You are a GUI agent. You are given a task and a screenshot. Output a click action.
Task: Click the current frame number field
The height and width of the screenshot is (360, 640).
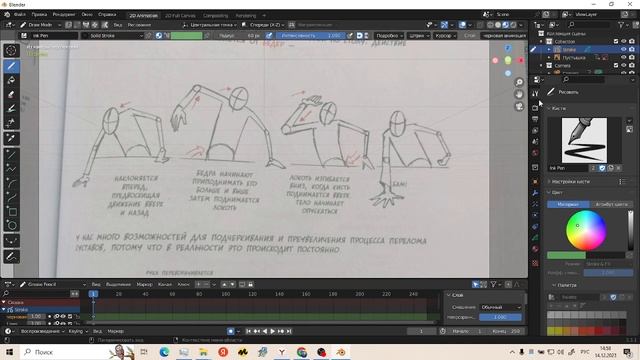point(421,331)
